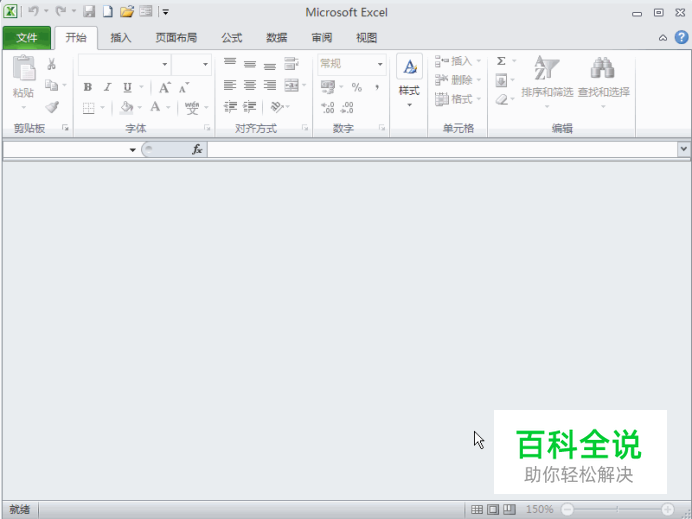The height and width of the screenshot is (519, 692).
Task: Center text horizontally icon
Action: pyautogui.click(x=250, y=85)
